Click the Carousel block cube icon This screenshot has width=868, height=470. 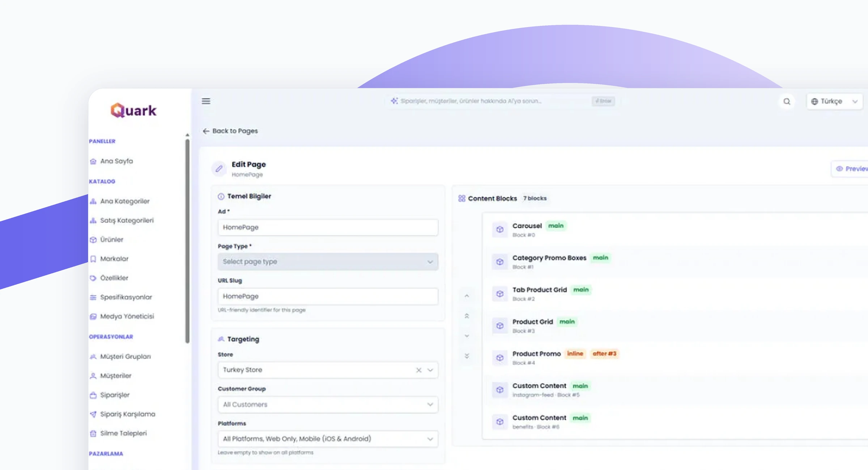(500, 230)
